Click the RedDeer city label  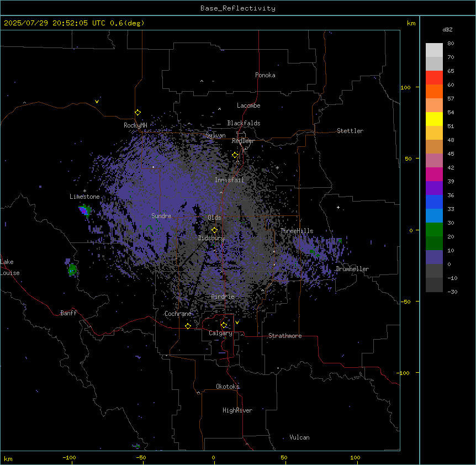(243, 141)
